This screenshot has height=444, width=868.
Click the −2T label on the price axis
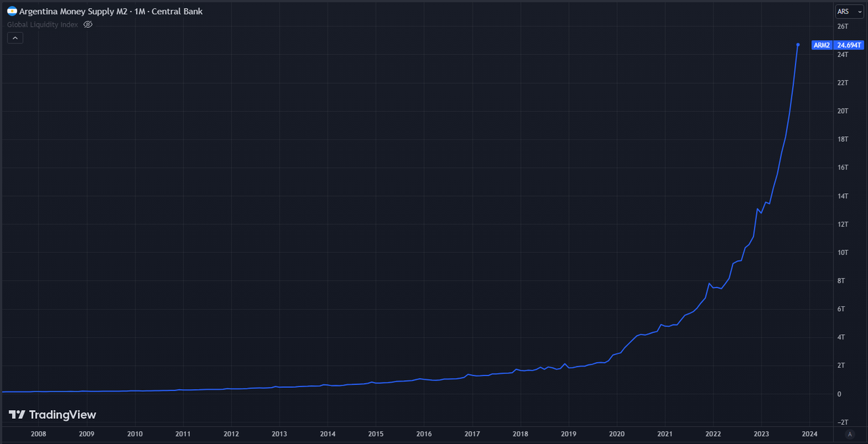tap(843, 422)
